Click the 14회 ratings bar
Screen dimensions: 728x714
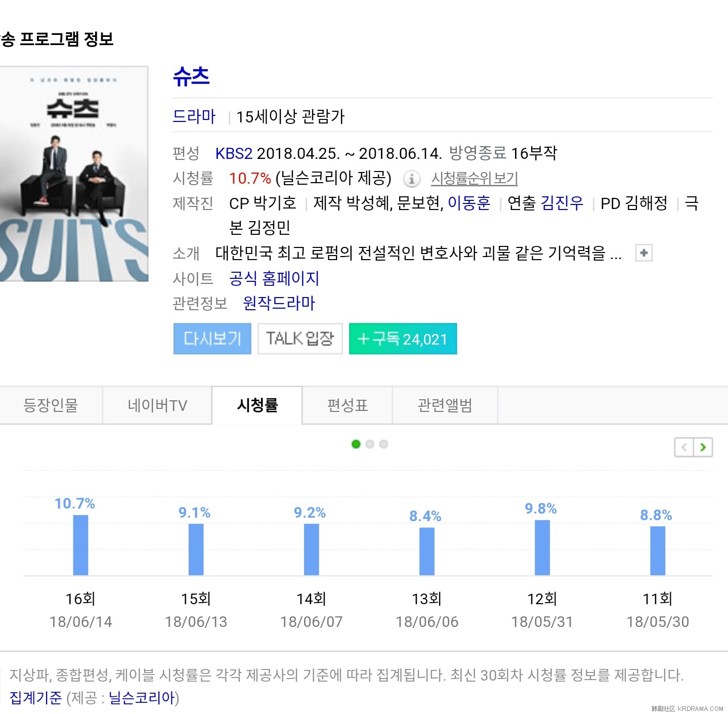[311, 550]
